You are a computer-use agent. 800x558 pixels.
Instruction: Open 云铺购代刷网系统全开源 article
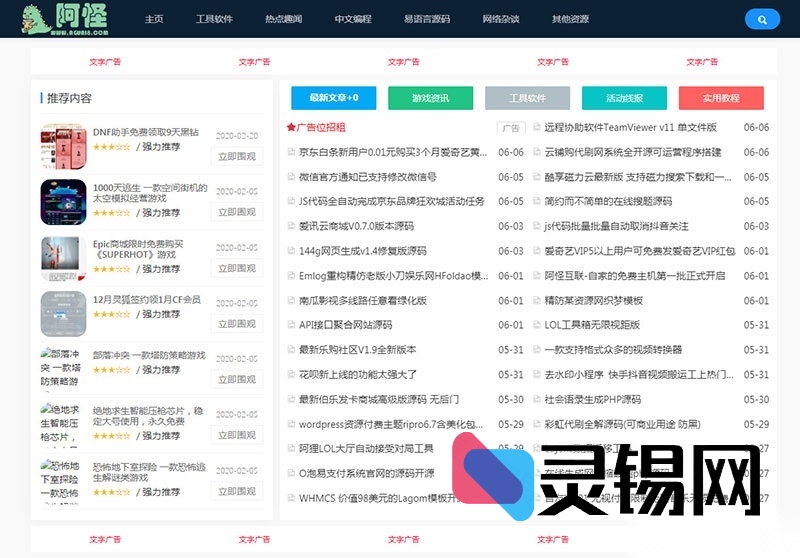coord(633,152)
